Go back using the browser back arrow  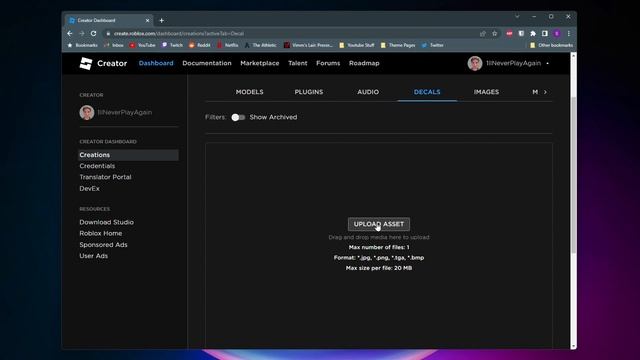(x=70, y=33)
